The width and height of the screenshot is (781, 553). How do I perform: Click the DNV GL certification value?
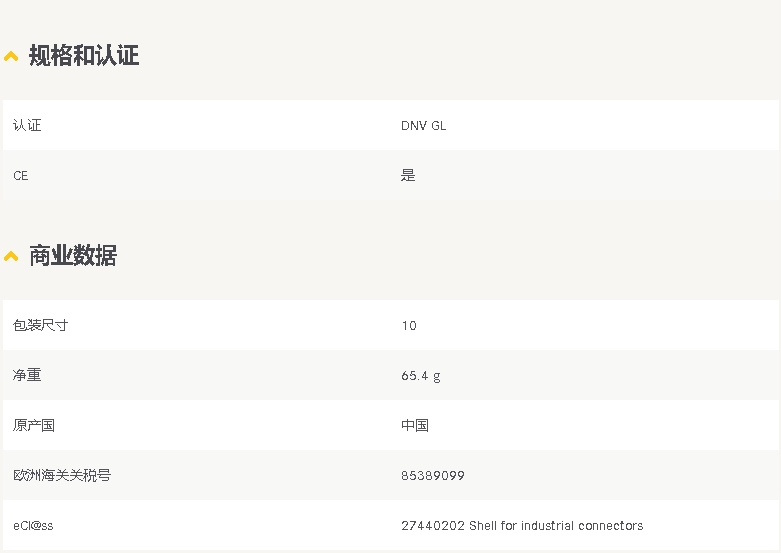point(423,126)
